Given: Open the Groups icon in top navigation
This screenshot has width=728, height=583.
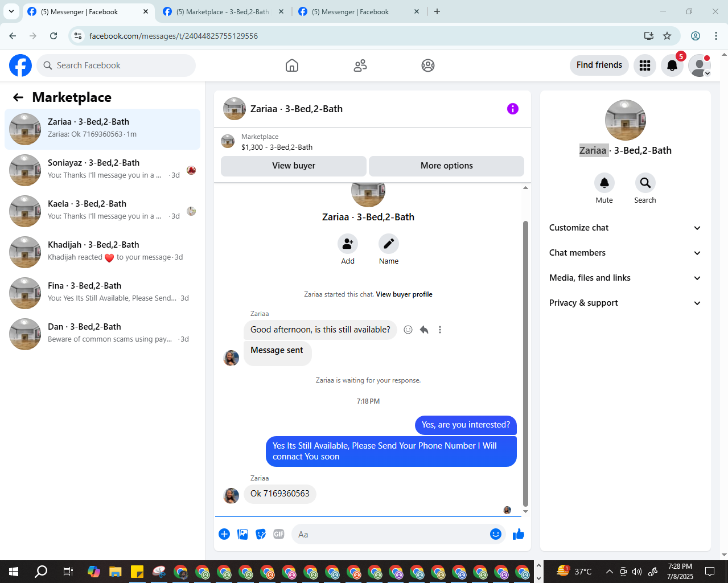Looking at the screenshot, I should tap(428, 65).
